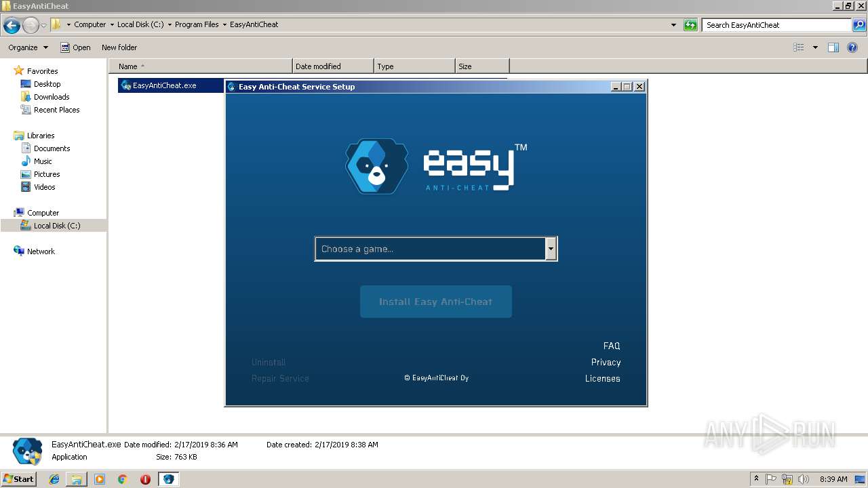Sort by Type column header

tap(414, 66)
